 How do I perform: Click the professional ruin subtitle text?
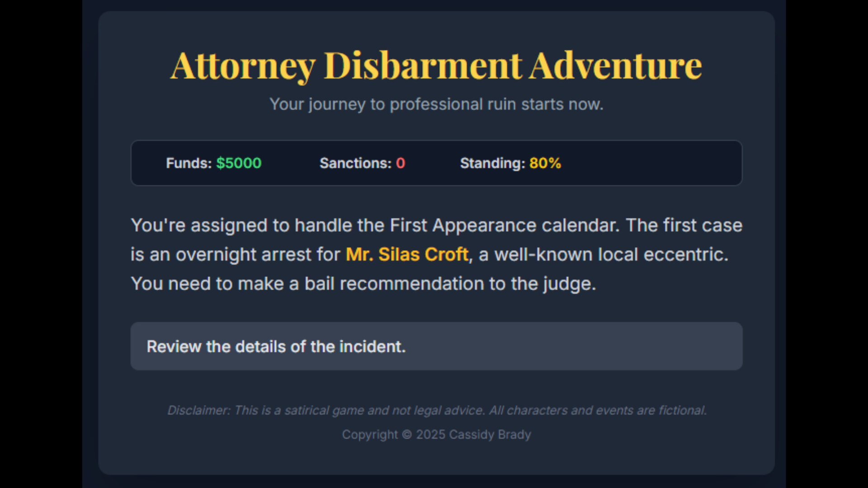pyautogui.click(x=436, y=104)
